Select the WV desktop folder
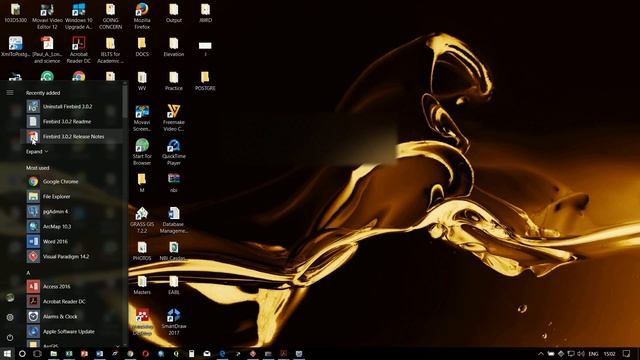 [x=142, y=81]
